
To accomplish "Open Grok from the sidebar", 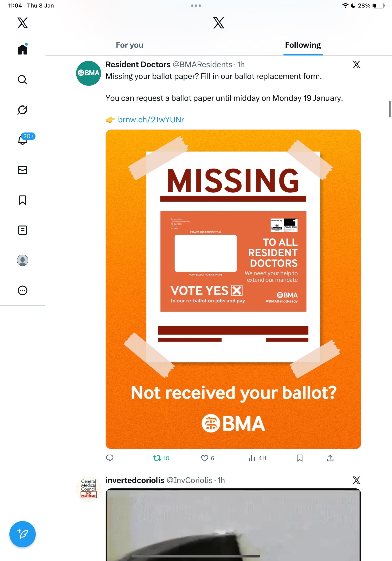I will click(x=23, y=110).
